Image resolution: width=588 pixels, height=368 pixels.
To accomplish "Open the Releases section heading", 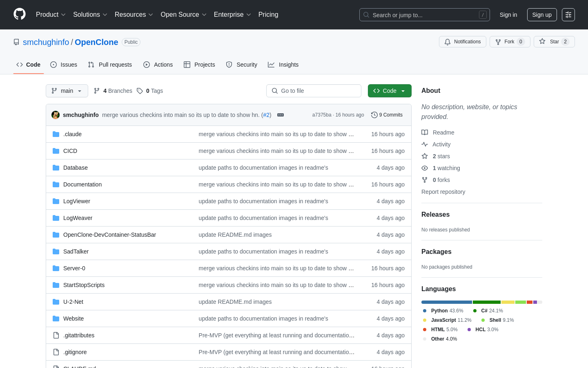I will 435,214.
